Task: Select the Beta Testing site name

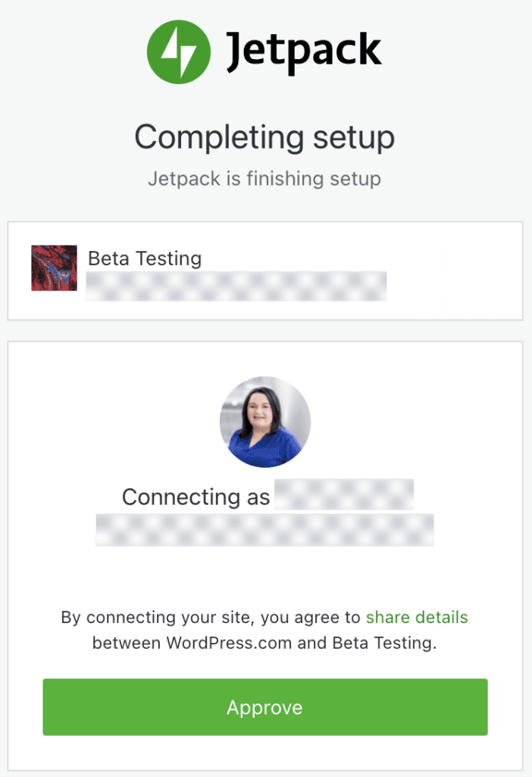Action: coord(145,258)
